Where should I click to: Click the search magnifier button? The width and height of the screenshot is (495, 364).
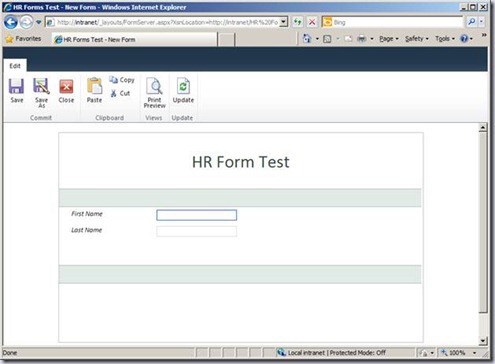click(471, 22)
